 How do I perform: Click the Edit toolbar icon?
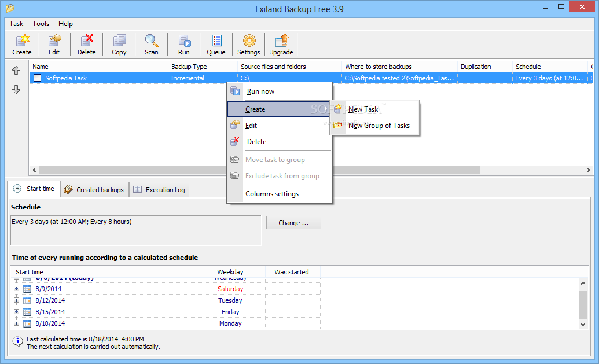click(54, 41)
